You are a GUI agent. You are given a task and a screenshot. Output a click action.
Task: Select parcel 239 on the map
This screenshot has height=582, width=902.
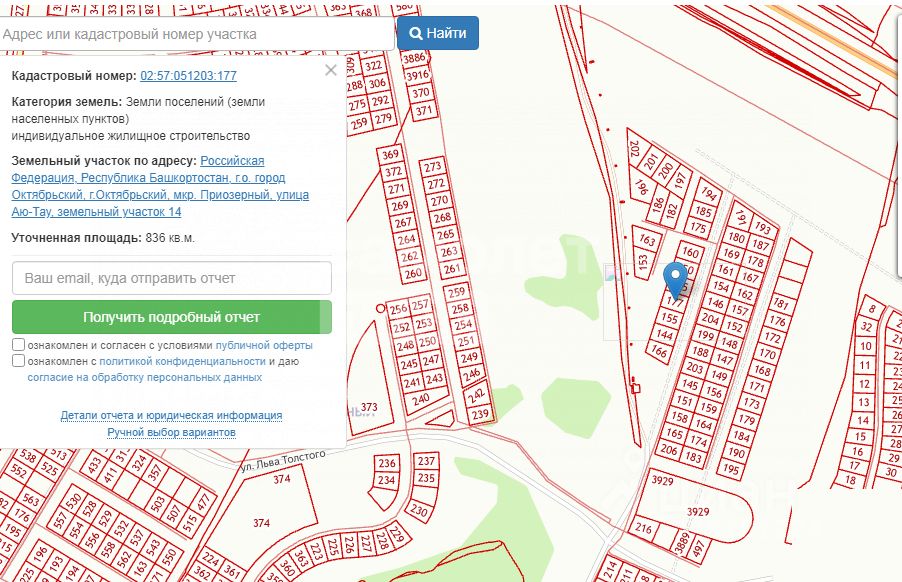coord(480,413)
